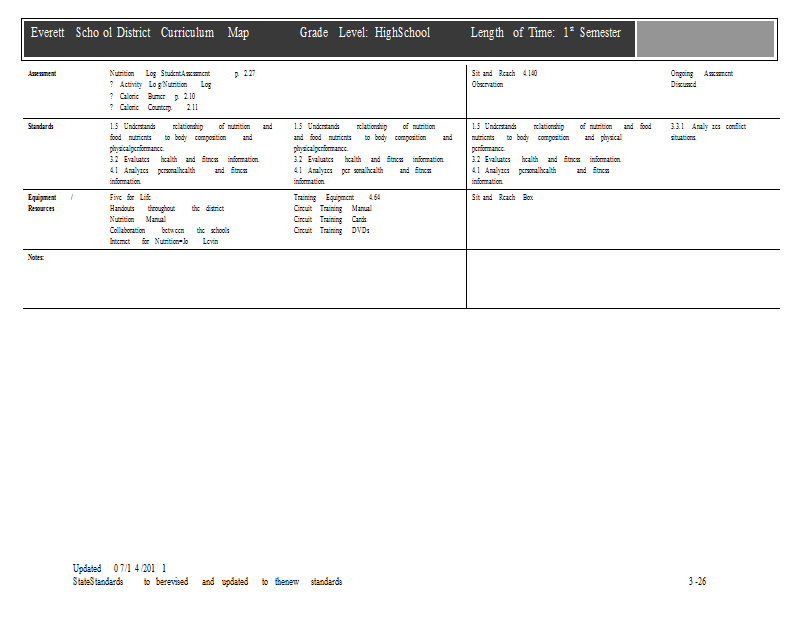The height and width of the screenshot is (618, 800).
Task: Click the 'Standards' row label
Action: (x=40, y=127)
